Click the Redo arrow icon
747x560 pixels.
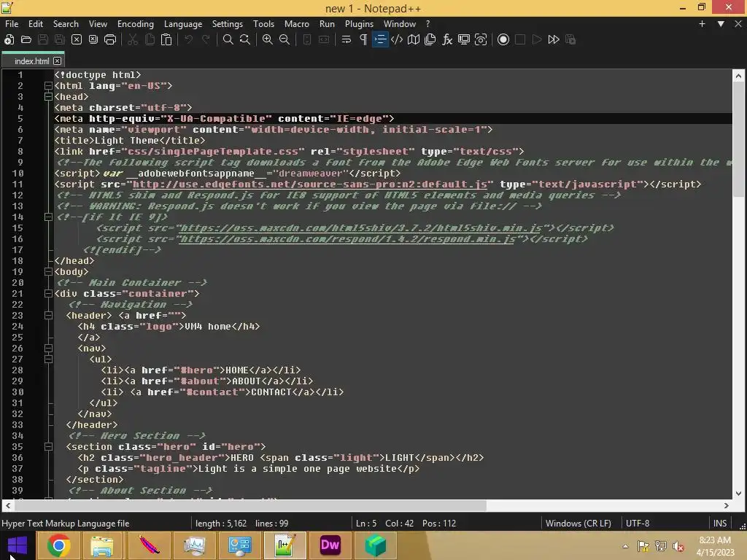(206, 39)
